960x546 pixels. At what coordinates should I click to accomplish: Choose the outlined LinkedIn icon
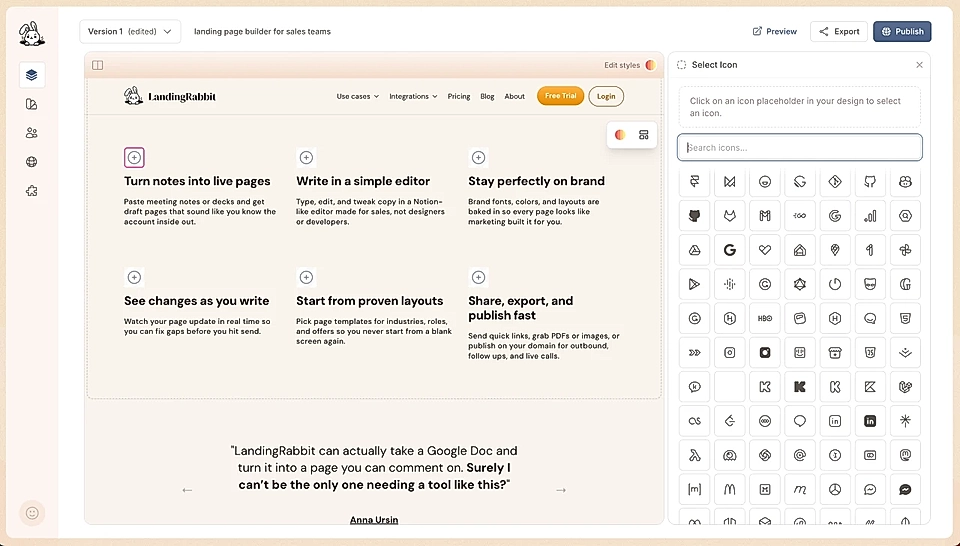pyautogui.click(x=835, y=422)
